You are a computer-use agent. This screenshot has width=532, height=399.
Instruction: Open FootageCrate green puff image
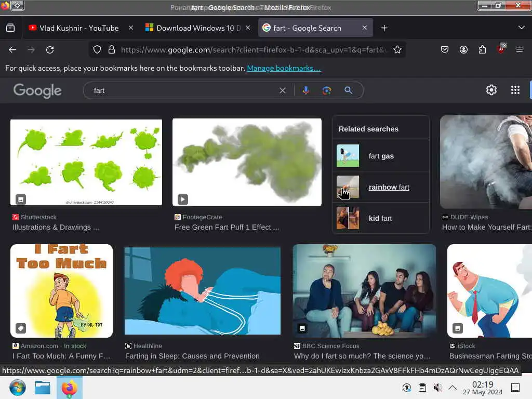[x=247, y=162]
